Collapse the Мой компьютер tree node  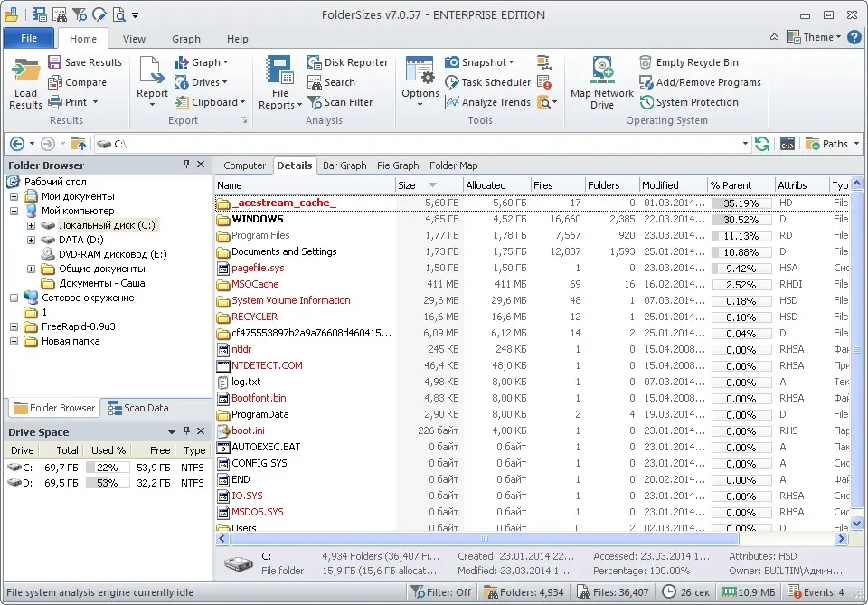tap(14, 211)
